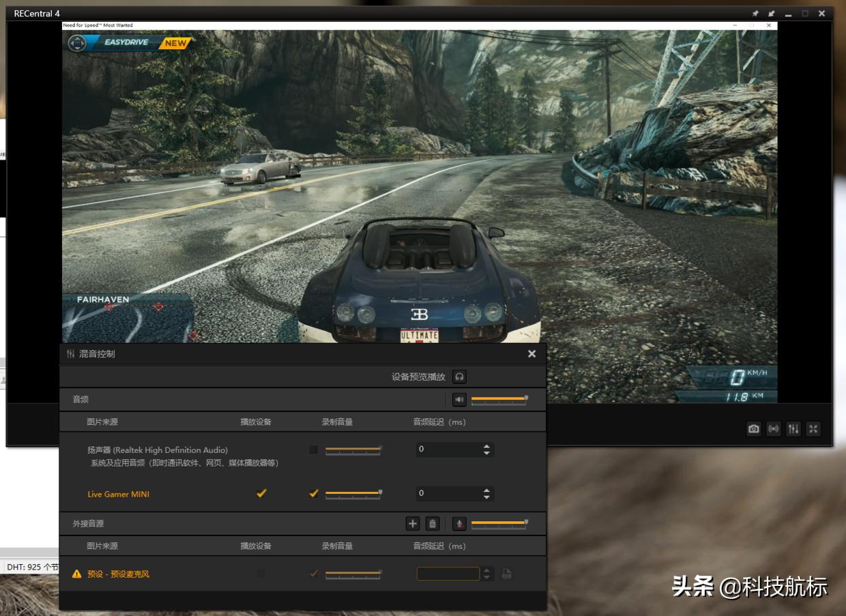Viewport: 846px width, 616px height.
Task: Take a snapshot with the camera icon
Action: [753, 429]
